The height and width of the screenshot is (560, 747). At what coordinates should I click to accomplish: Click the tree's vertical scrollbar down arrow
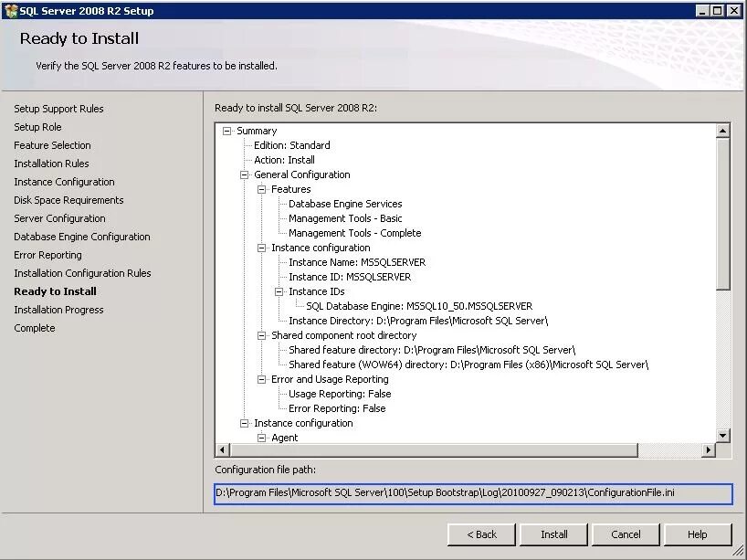722,435
